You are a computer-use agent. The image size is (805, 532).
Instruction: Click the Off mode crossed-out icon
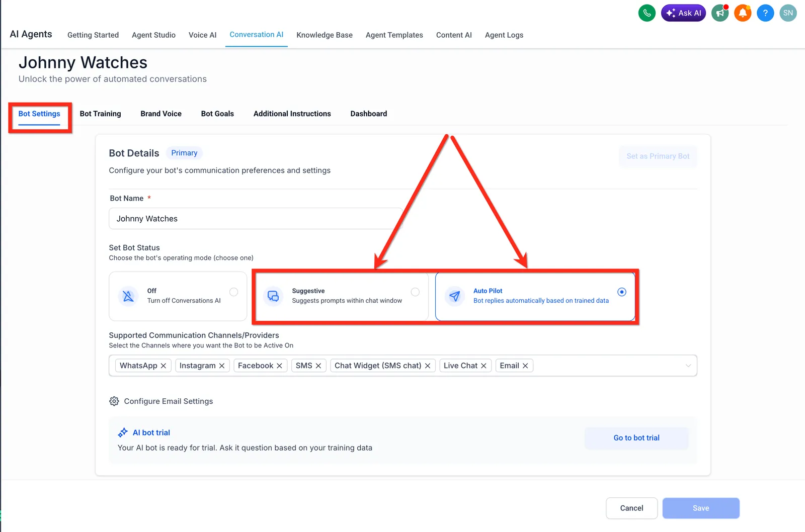[128, 296]
